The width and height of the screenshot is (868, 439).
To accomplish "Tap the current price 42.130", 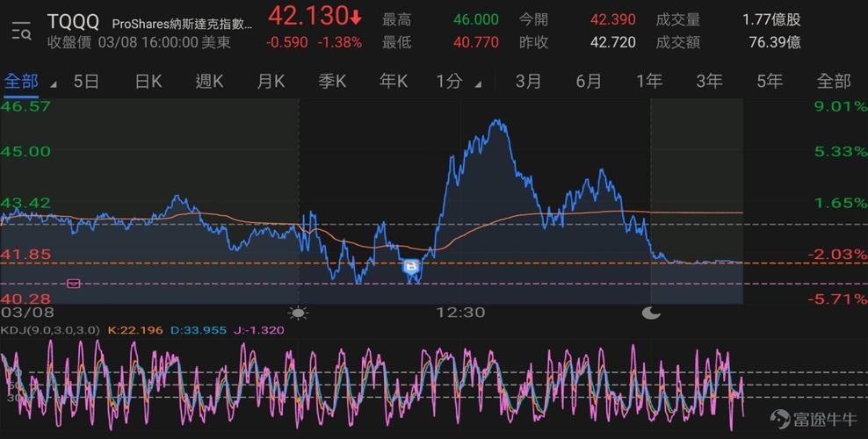I will [x=308, y=17].
